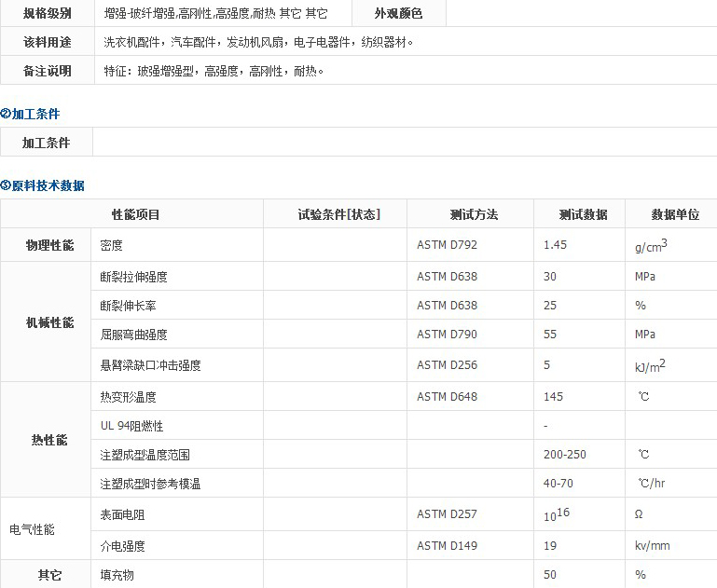
Task: Click the 填充物 item in 其它 row
Action: coord(117,575)
